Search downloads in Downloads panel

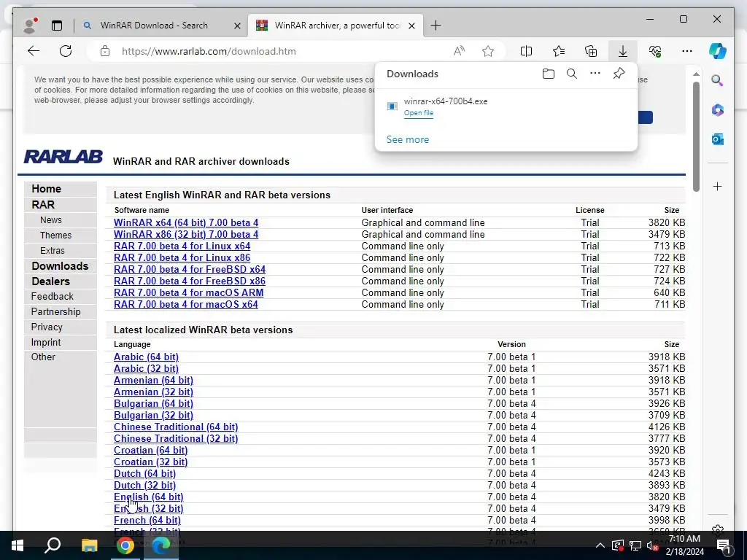(572, 74)
